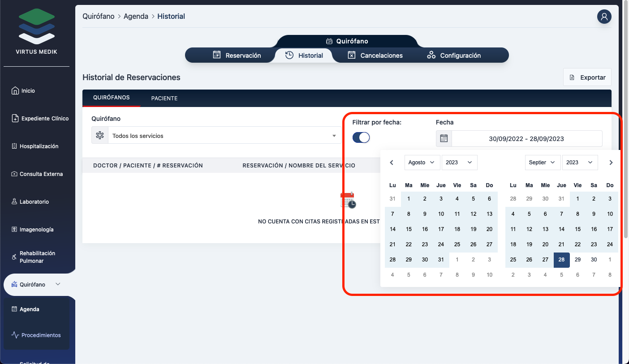629x364 pixels.
Task: Click the date range input field
Action: [x=526, y=139]
